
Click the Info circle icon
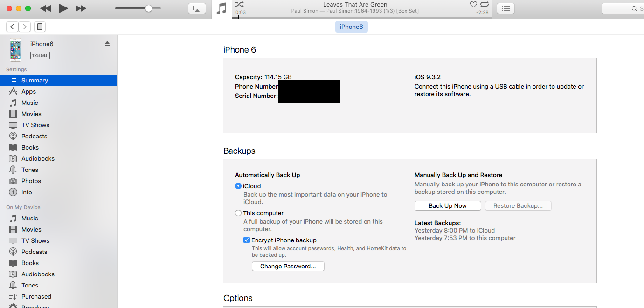(13, 192)
